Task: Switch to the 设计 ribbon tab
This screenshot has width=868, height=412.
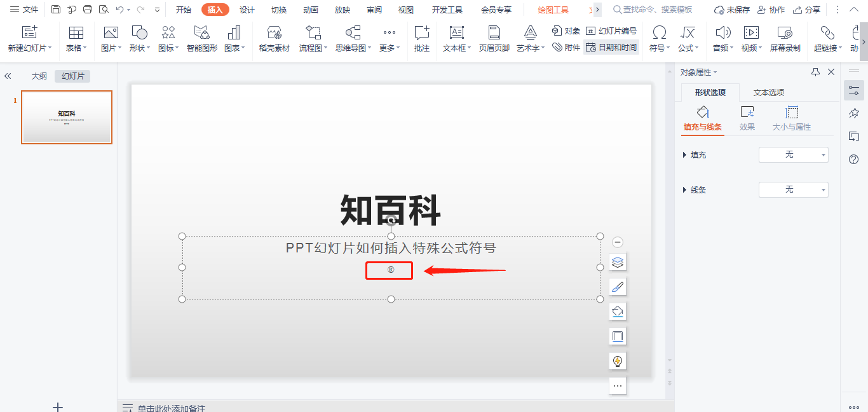Action: pyautogui.click(x=247, y=10)
